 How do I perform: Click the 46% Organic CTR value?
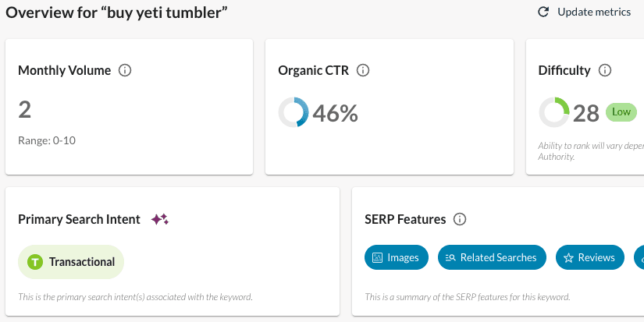[x=335, y=114]
